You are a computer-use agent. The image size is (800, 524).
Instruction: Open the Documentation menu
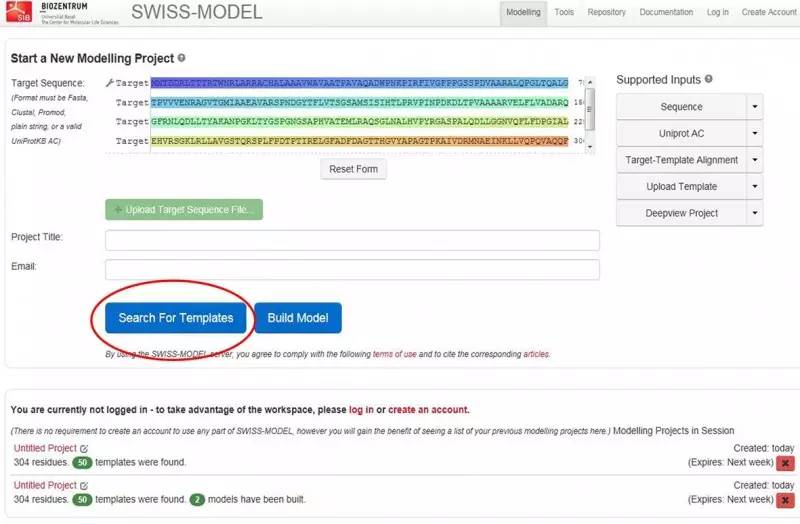click(666, 12)
